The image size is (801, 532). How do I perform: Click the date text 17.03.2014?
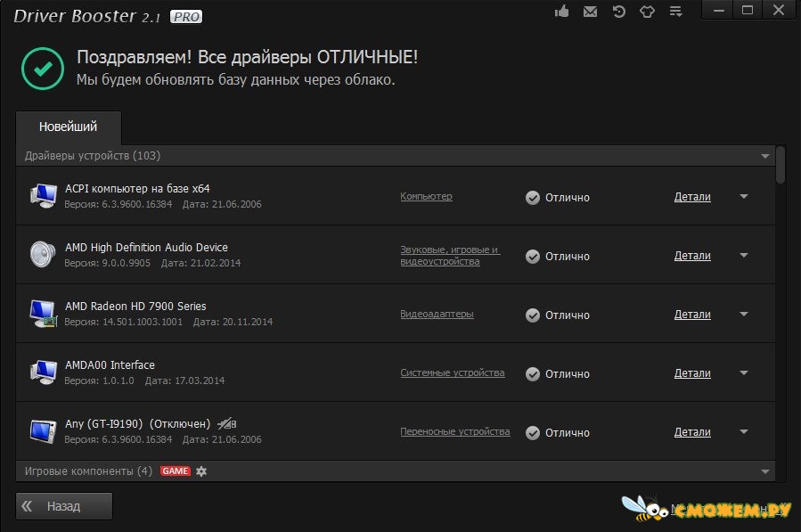point(200,381)
